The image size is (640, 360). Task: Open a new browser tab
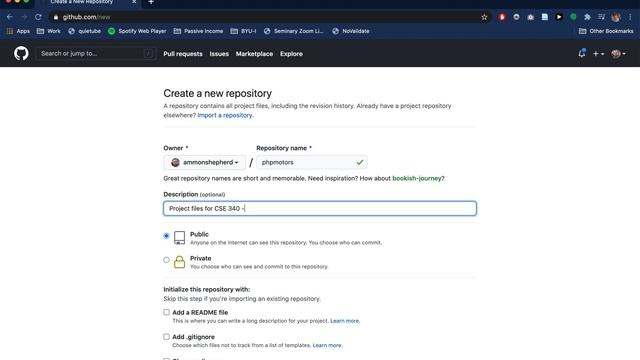click(151, 2)
